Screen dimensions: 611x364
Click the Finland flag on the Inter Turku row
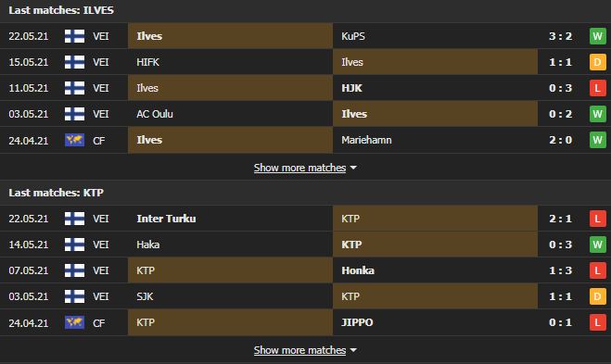[x=74, y=219]
